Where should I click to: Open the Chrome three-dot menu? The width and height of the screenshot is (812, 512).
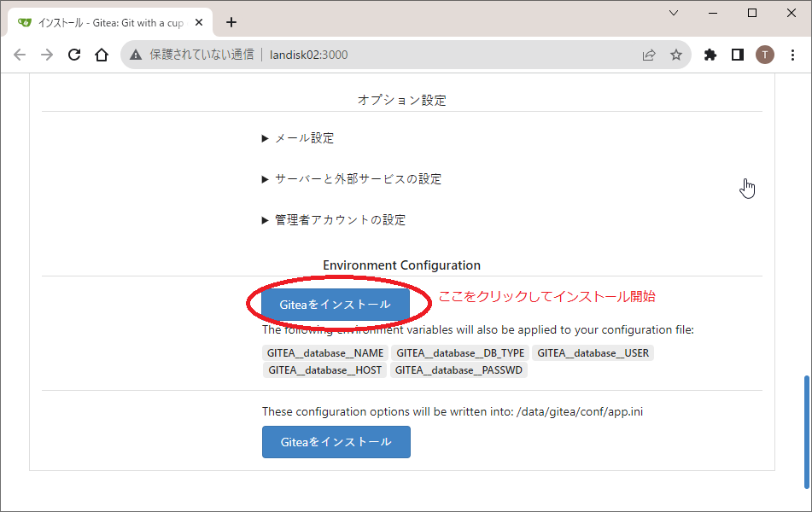click(792, 55)
